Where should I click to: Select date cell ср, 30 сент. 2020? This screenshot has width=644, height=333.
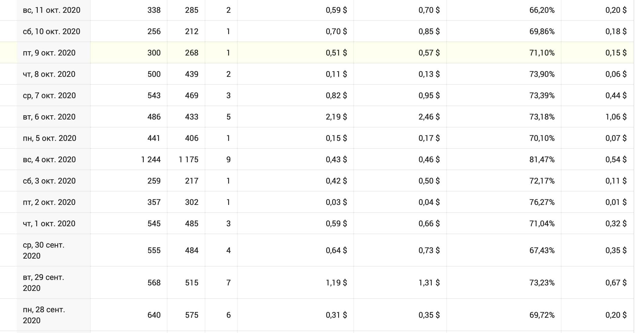coord(44,250)
